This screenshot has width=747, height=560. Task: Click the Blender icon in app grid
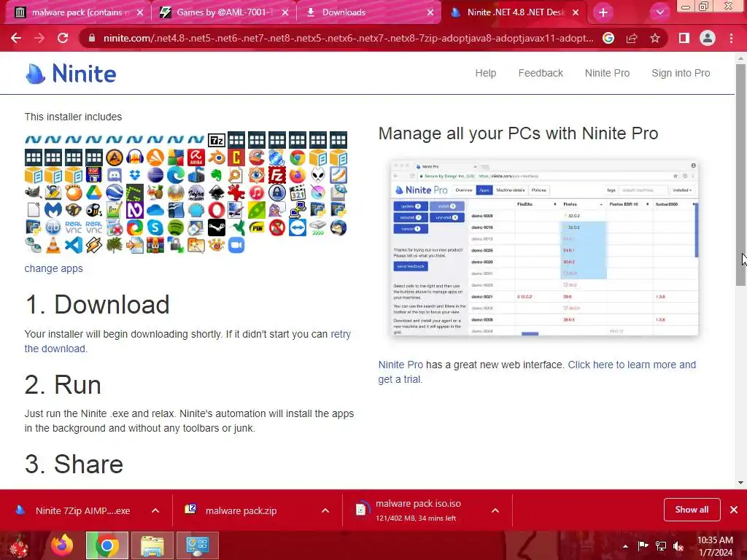tap(217, 157)
